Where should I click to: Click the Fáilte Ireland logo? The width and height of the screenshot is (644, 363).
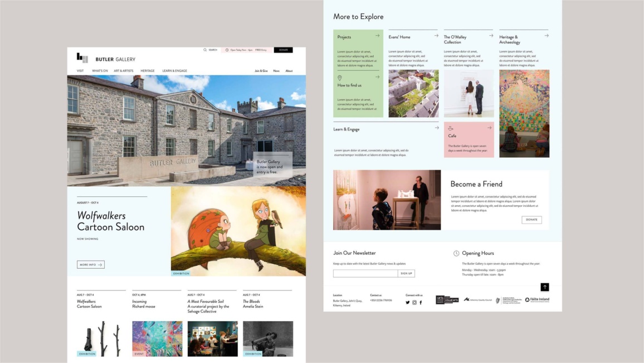click(x=537, y=300)
